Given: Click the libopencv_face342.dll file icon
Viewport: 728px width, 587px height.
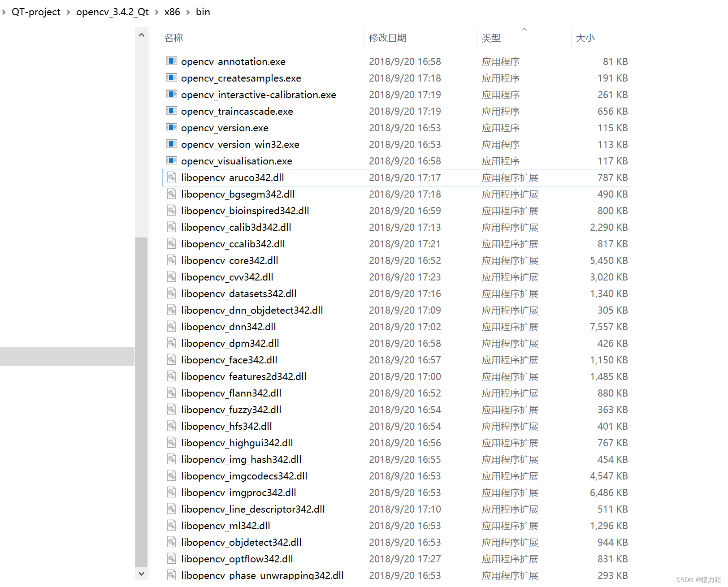Looking at the screenshot, I should point(172,360).
